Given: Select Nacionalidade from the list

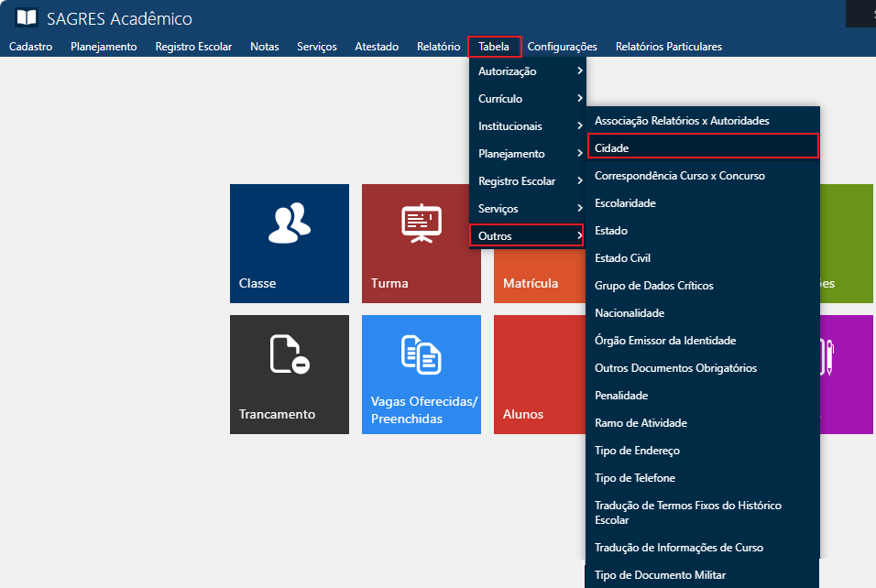Looking at the screenshot, I should coord(629,313).
